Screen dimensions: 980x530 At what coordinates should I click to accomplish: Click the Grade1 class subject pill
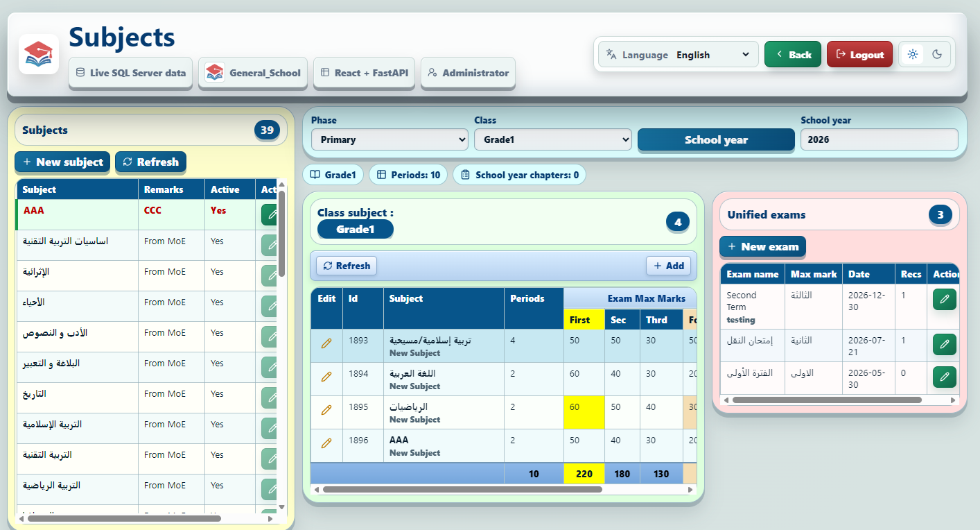[x=355, y=229]
